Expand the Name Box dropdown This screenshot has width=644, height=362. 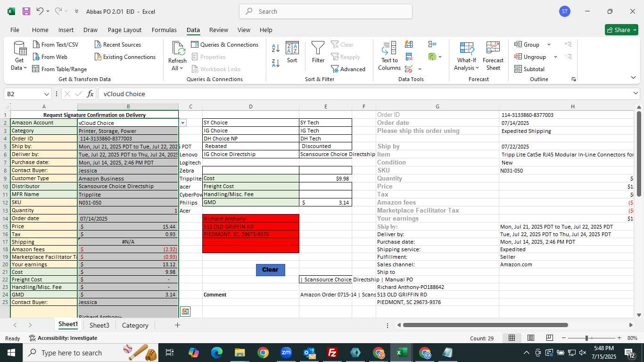[46, 94]
